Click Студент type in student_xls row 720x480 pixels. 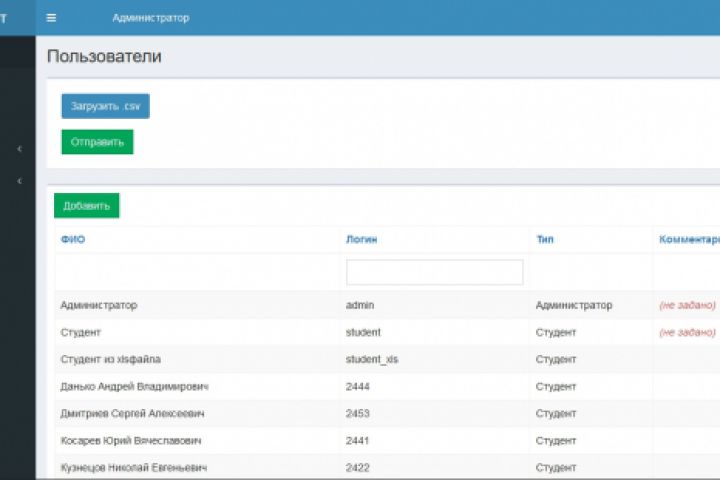tap(556, 360)
